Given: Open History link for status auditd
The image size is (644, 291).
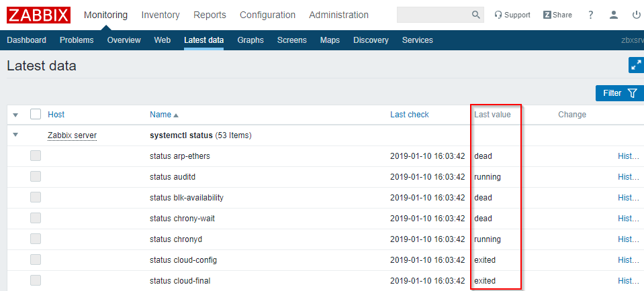Looking at the screenshot, I should point(629,177).
